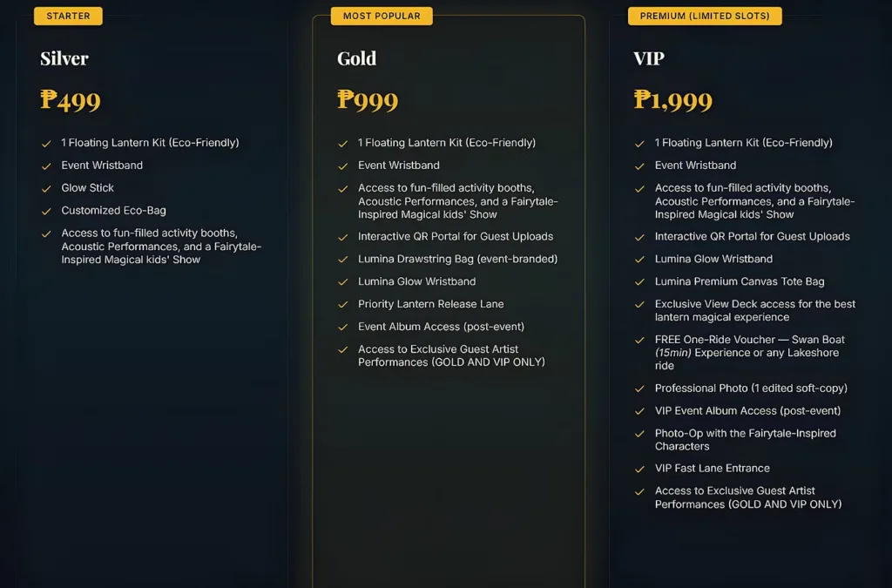
Task: Click the checkmark beside Glow Stick
Action: 46,188
